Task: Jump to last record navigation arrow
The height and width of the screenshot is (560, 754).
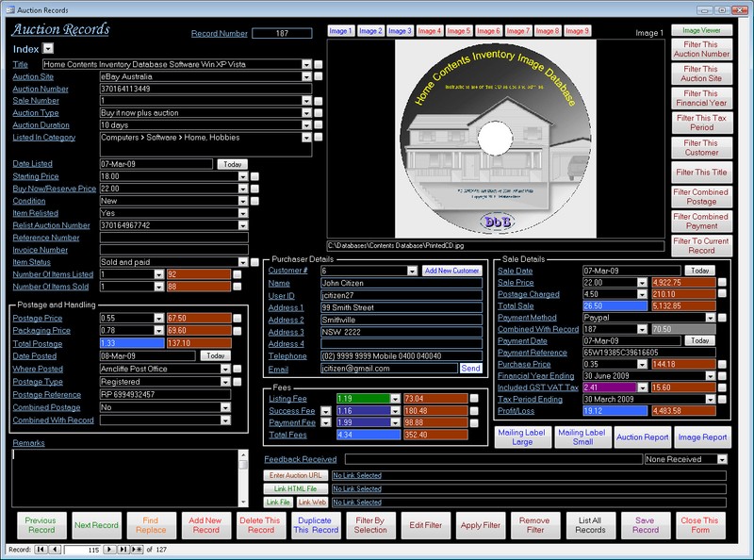Action: (x=123, y=550)
